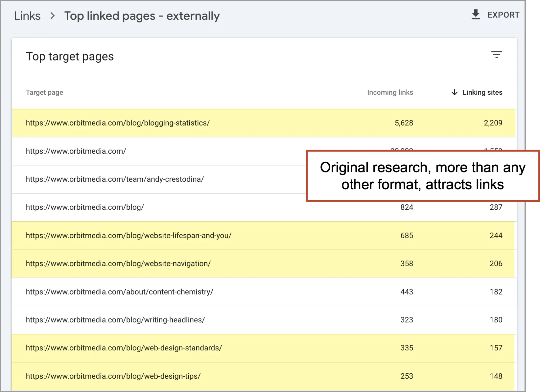Select the website-navigation row
Image resolution: width=540 pixels, height=392 pixels.
click(118, 263)
